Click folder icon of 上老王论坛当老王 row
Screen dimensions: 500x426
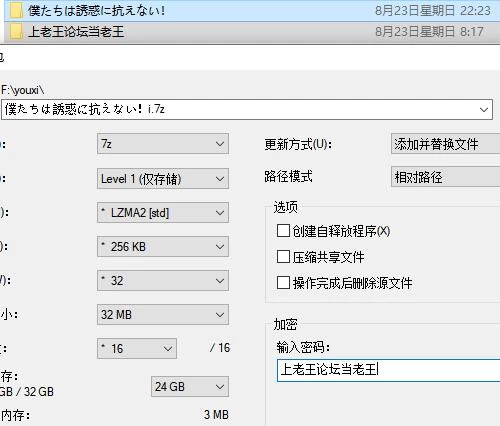[x=15, y=32]
